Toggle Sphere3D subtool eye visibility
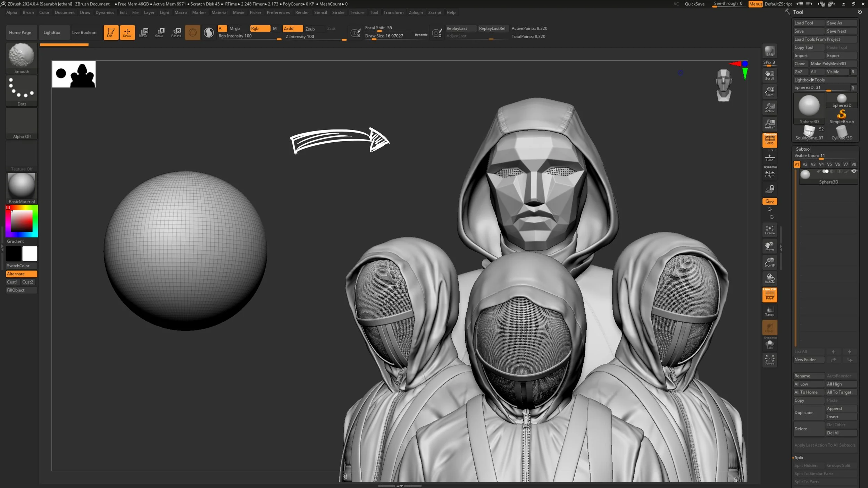 click(854, 171)
